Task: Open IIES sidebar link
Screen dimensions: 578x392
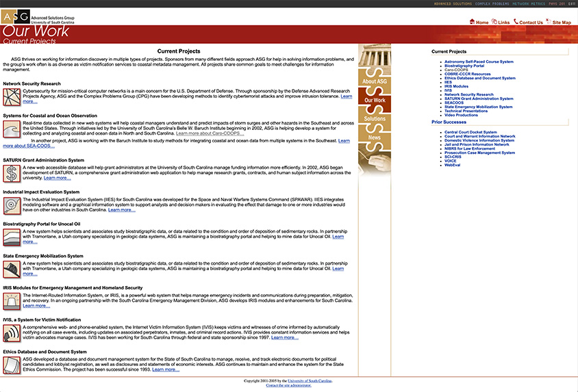Action: 448,82
